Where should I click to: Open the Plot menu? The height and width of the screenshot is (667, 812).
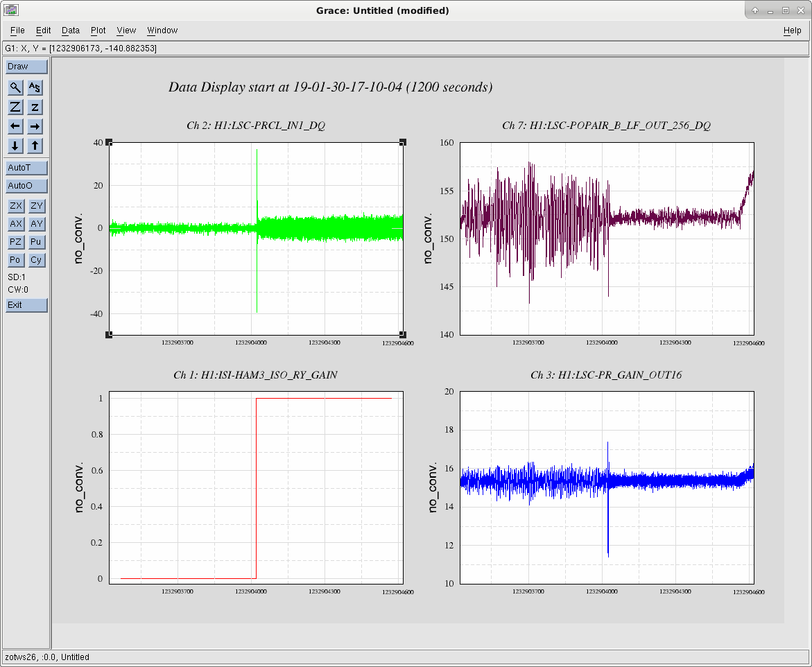pos(98,31)
